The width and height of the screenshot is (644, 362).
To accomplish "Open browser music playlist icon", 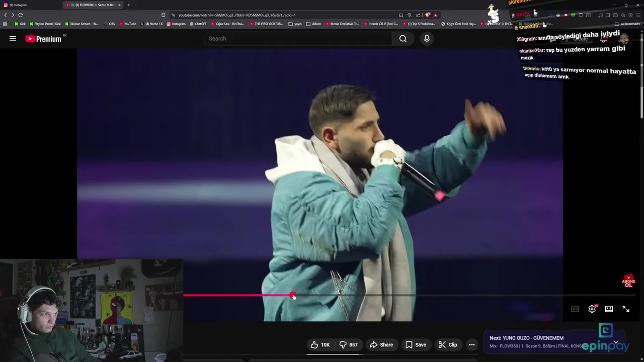I will tap(600, 15).
